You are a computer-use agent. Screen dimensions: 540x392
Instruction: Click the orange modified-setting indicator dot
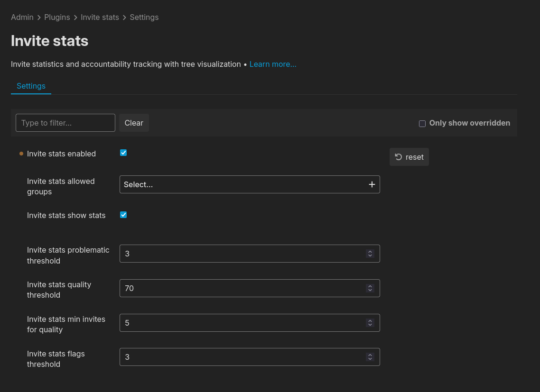point(21,154)
